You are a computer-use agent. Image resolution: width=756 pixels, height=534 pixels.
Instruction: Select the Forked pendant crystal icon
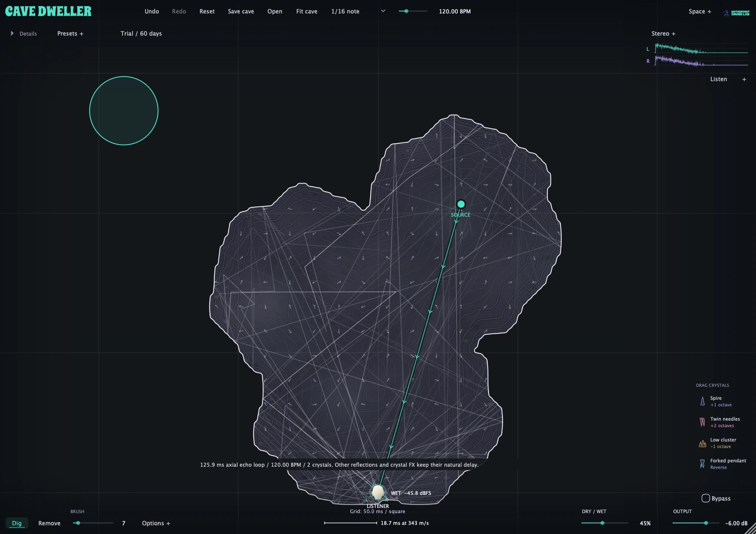(702, 464)
